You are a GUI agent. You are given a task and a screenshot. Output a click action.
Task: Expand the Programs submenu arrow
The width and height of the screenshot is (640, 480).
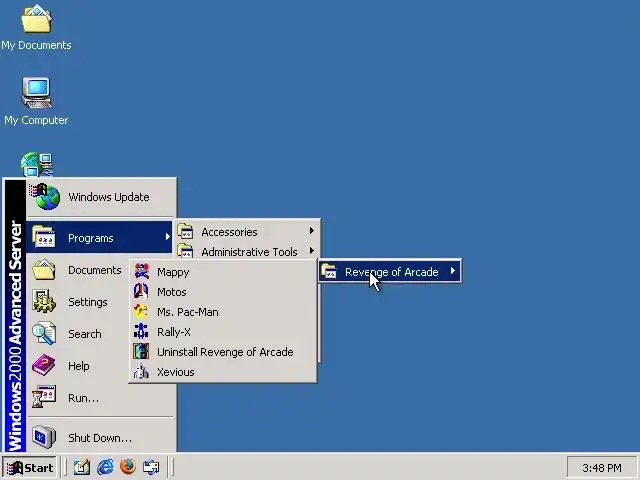click(167, 237)
